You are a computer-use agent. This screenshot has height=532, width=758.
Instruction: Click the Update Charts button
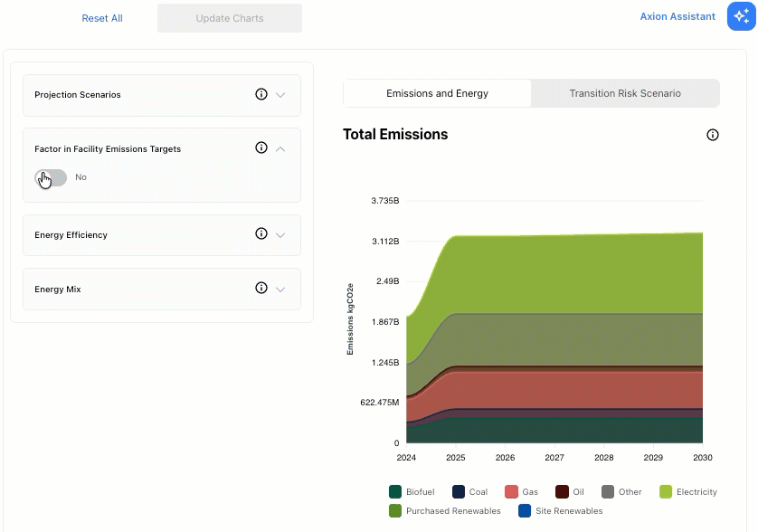point(230,18)
